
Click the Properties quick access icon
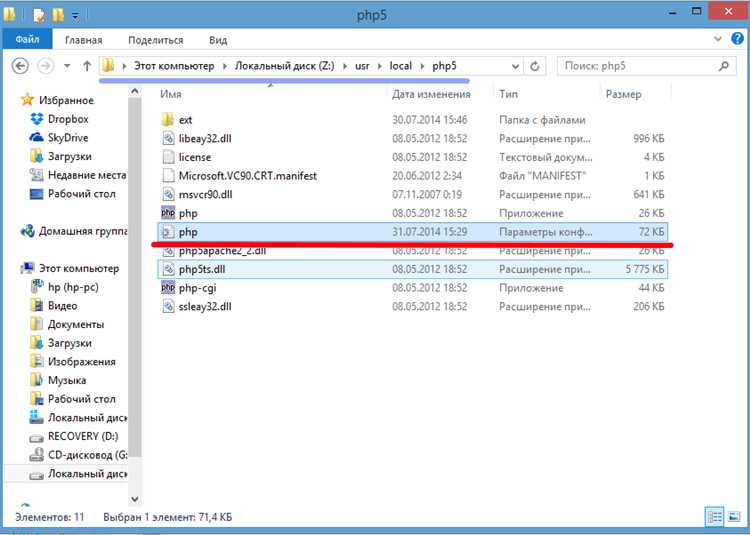(40, 15)
